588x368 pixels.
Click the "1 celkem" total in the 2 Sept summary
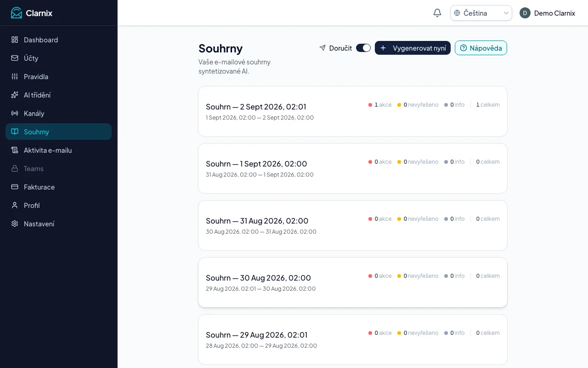coord(488,105)
